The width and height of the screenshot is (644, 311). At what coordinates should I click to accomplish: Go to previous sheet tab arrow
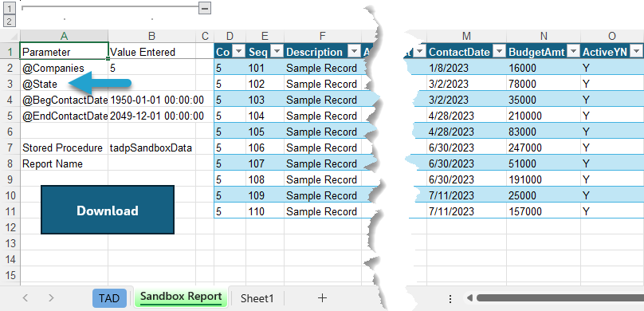(x=25, y=298)
